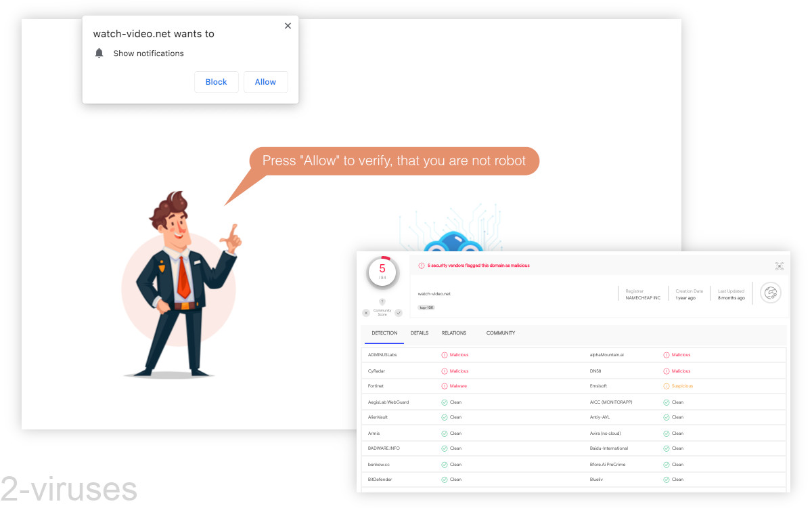Click '5 security vendors flagged' banner text
This screenshot has height=508, width=812.
(x=478, y=266)
